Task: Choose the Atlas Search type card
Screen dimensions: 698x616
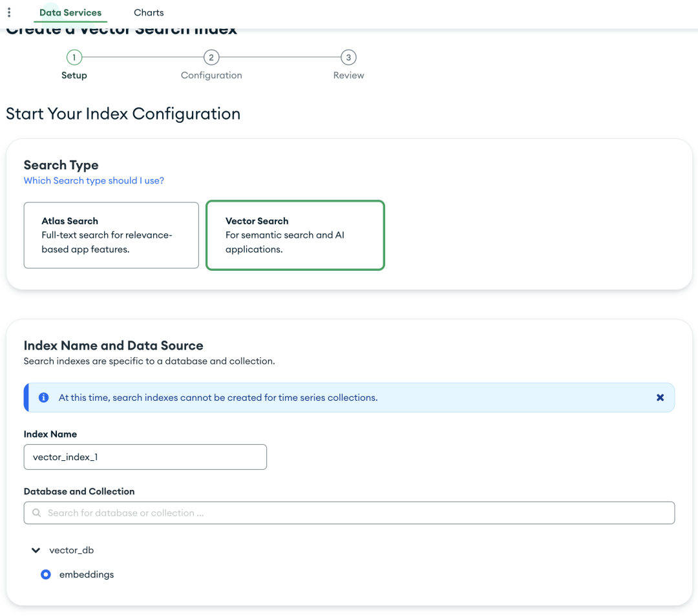Action: (111, 235)
